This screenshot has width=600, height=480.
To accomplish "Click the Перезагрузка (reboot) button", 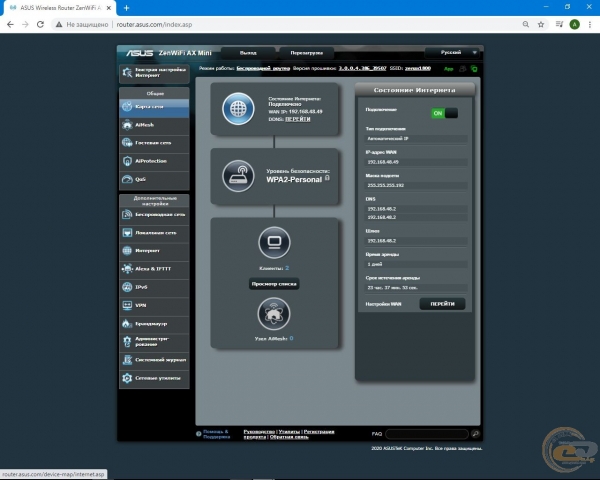I will coord(307,53).
